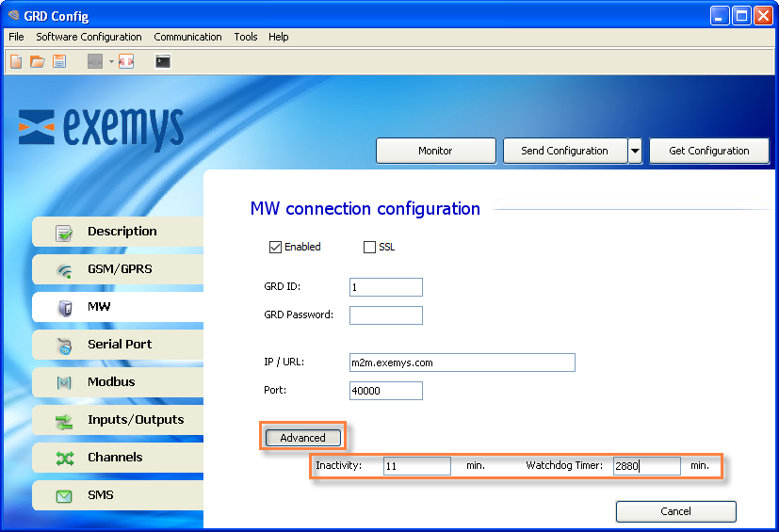Click the Open folder toolbar icon

pyautogui.click(x=38, y=61)
